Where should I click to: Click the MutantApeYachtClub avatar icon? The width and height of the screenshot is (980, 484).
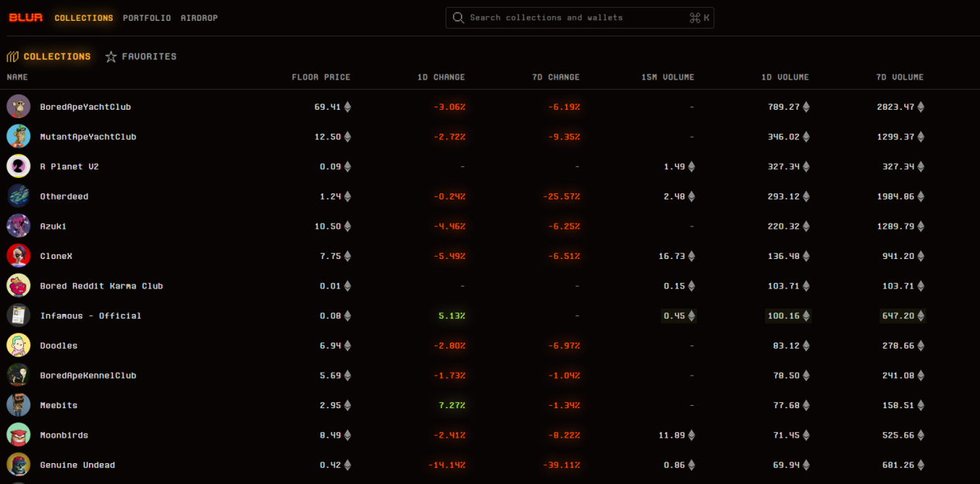point(19,137)
